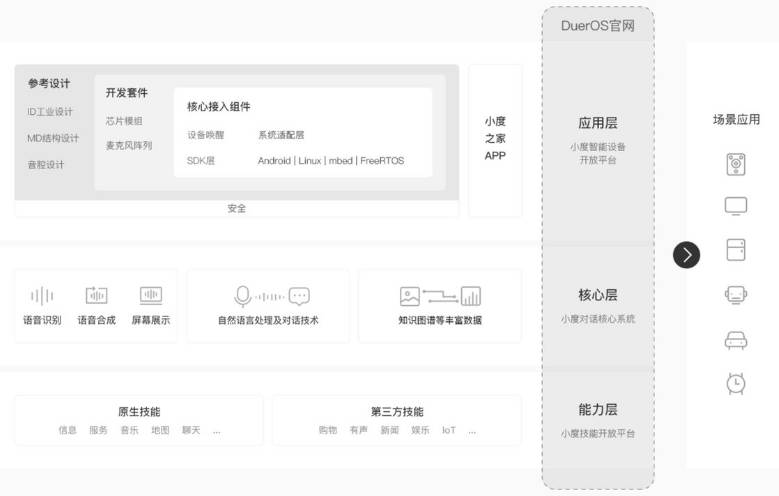The image size is (779, 496).
Task: Click the alarm clock scene icon
Action: 736,383
